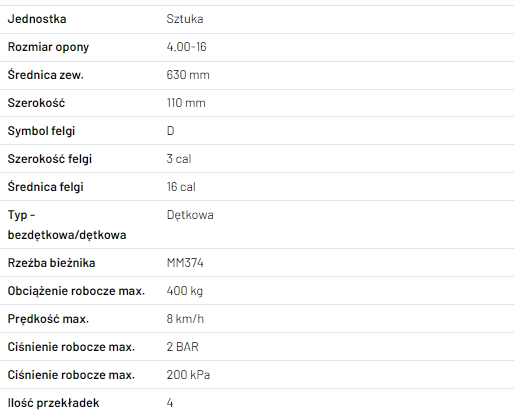This screenshot has width=514, height=419.
Task: Select the Sztuka value
Action: 185,19
